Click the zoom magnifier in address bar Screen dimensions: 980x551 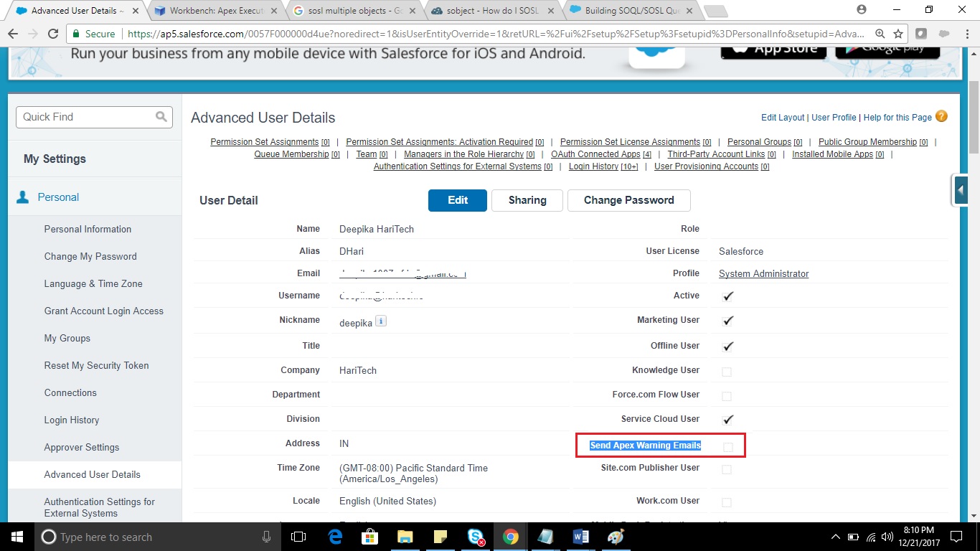pyautogui.click(x=880, y=34)
